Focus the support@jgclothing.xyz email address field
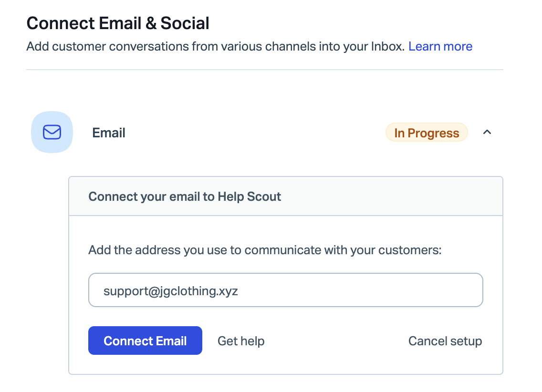Viewport: 542px width, 392px height. point(285,290)
